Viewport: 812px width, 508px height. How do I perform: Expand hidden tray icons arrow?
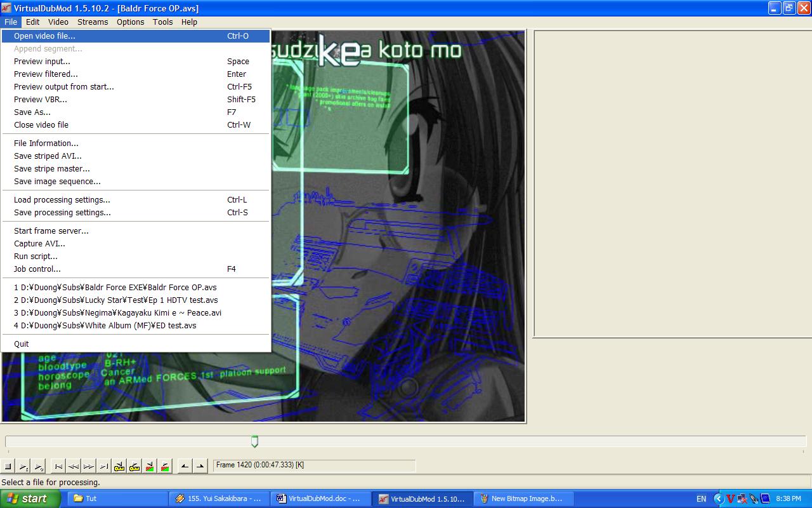pos(719,499)
